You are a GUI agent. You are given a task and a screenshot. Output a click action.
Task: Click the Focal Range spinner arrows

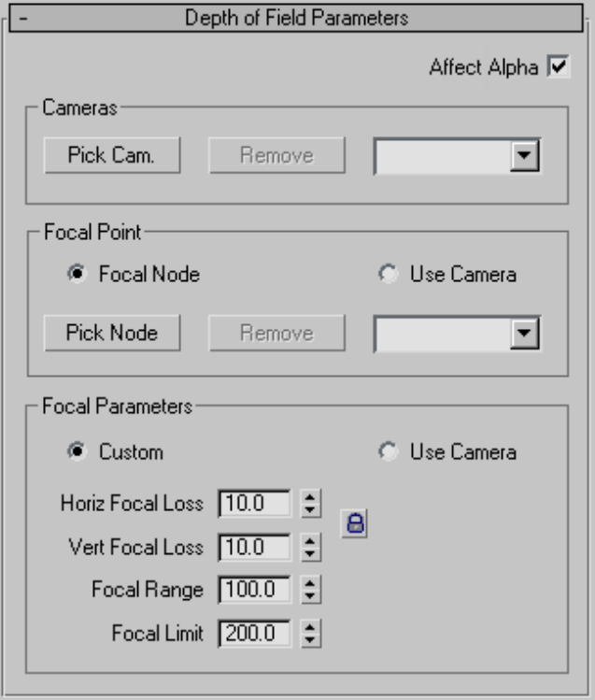point(311,590)
